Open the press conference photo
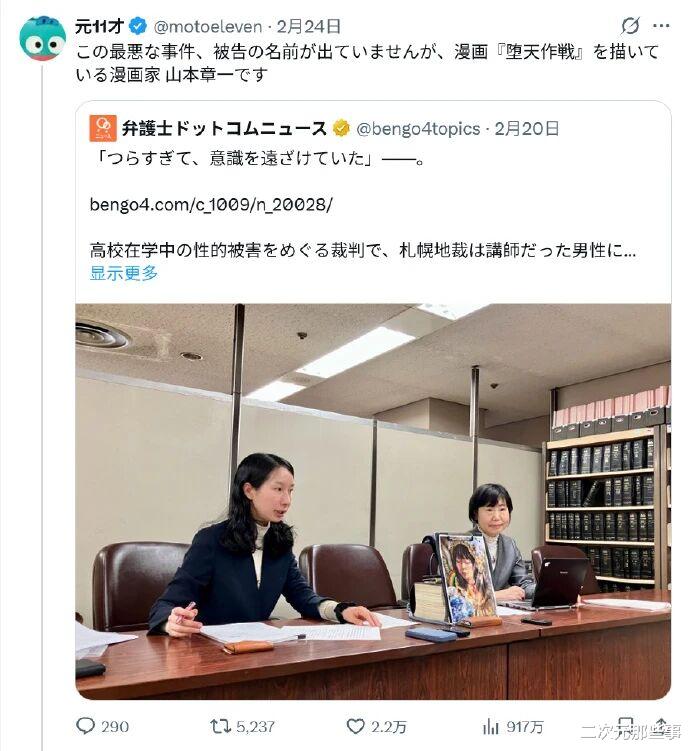This screenshot has height=751, width=690. point(373,501)
